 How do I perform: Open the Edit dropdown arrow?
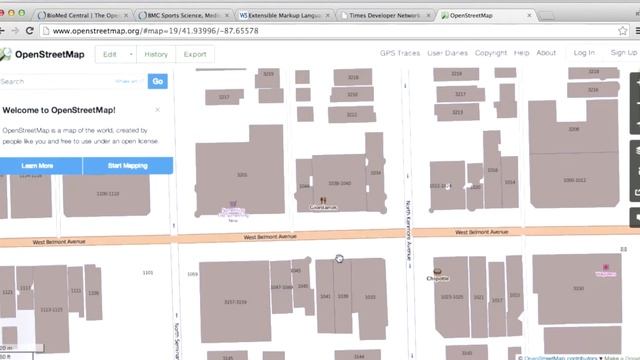(131, 54)
